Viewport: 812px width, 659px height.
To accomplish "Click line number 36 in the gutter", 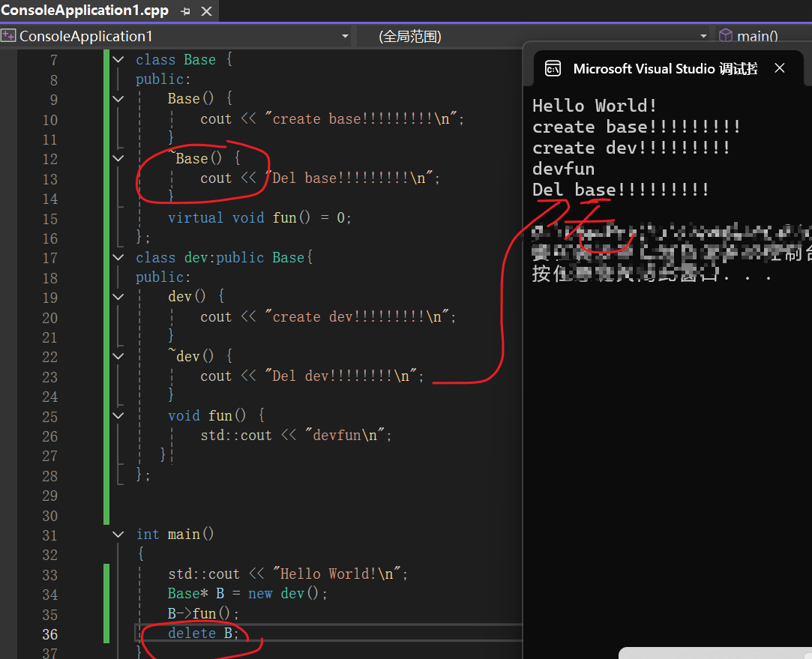I will (50, 634).
